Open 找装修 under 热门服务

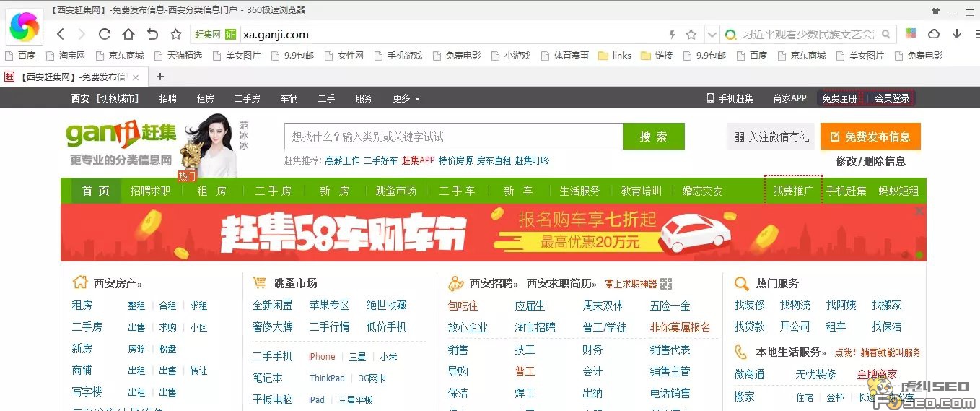click(749, 305)
